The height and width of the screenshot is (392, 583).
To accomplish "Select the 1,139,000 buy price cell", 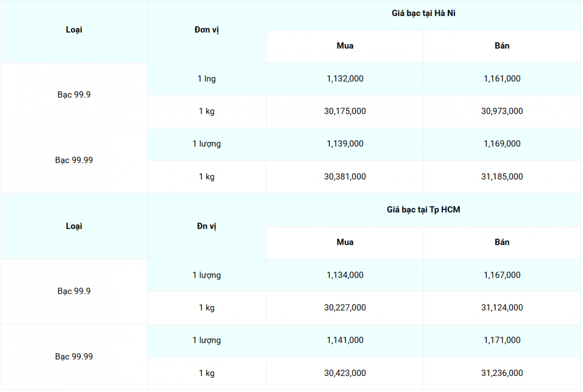I will tap(345, 144).
